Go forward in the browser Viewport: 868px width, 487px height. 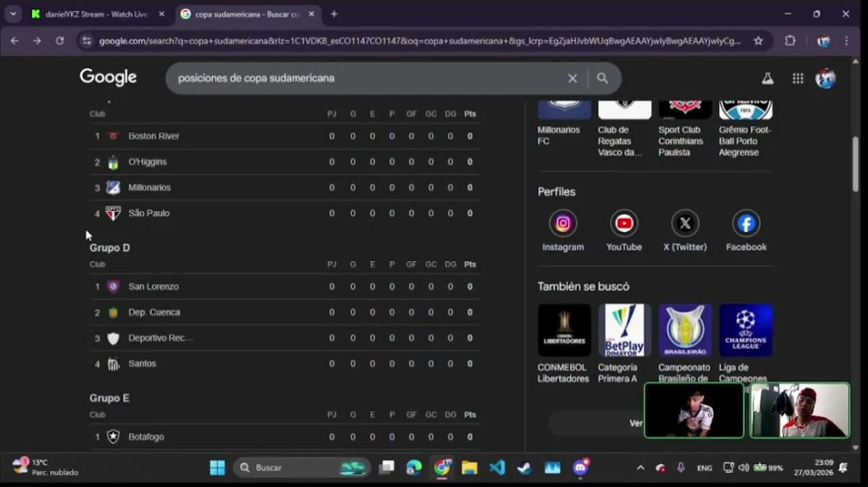pyautogui.click(x=37, y=41)
